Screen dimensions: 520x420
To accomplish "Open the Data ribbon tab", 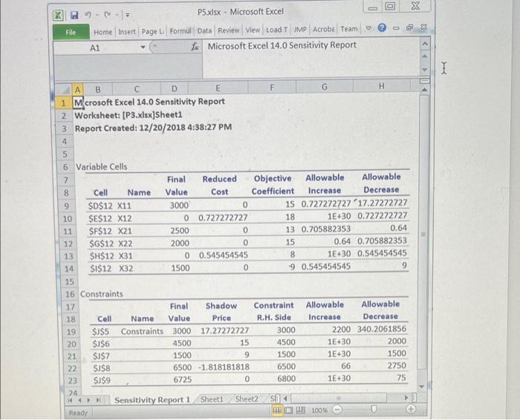I will pyautogui.click(x=204, y=31).
